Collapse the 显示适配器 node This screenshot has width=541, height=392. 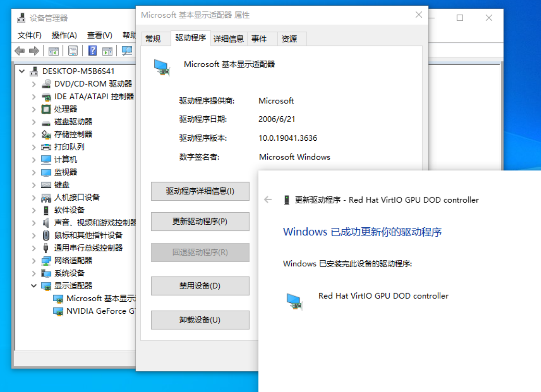click(x=34, y=286)
